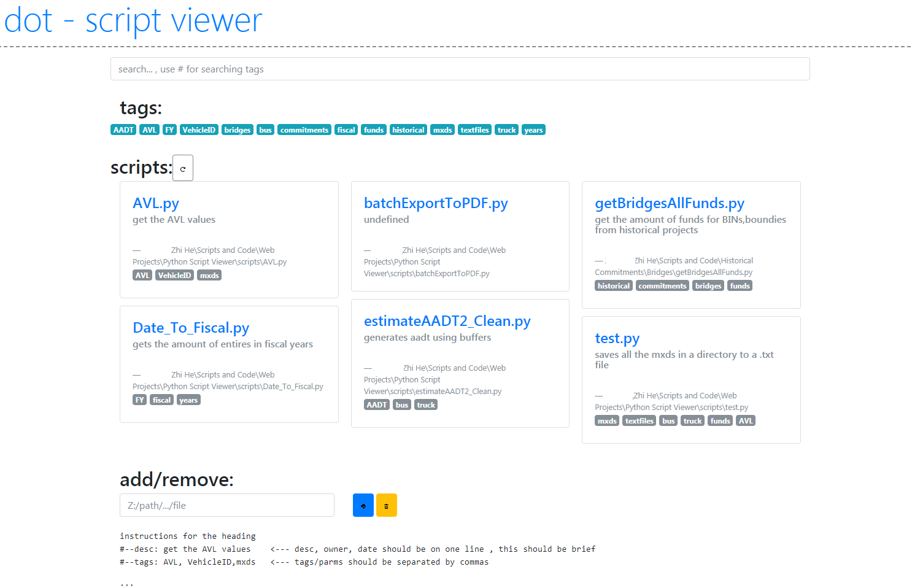Click AADT tag on estimateAADT2_Clean.py card

(377, 405)
